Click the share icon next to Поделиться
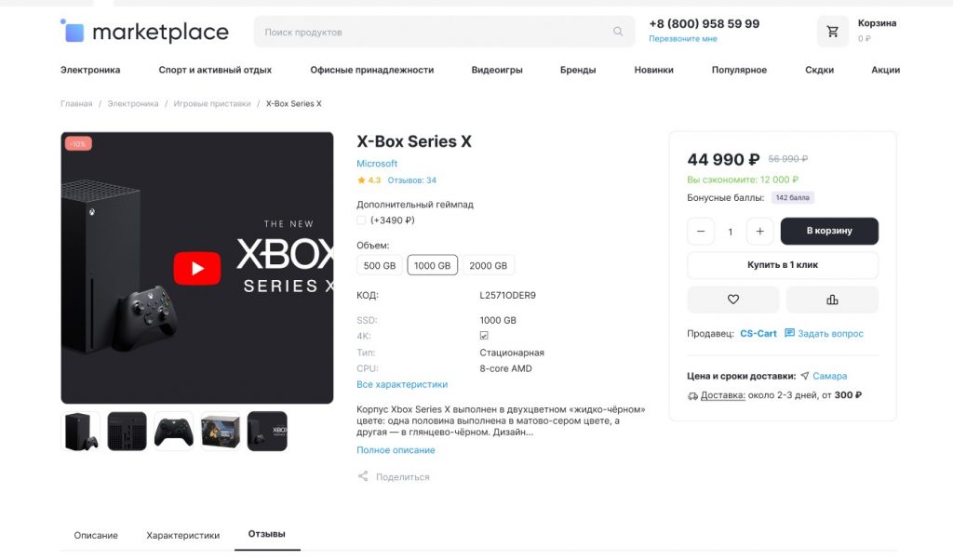953x560 pixels. [363, 476]
